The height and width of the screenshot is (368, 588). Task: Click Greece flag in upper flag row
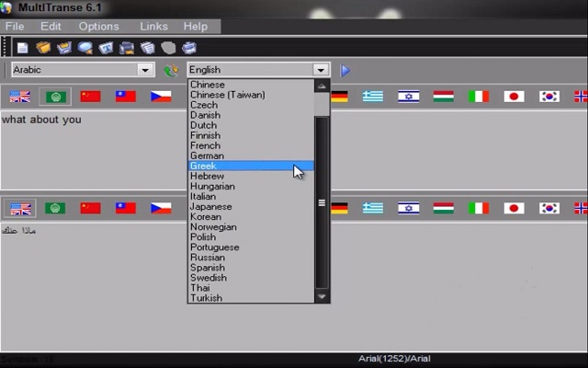pyautogui.click(x=373, y=97)
